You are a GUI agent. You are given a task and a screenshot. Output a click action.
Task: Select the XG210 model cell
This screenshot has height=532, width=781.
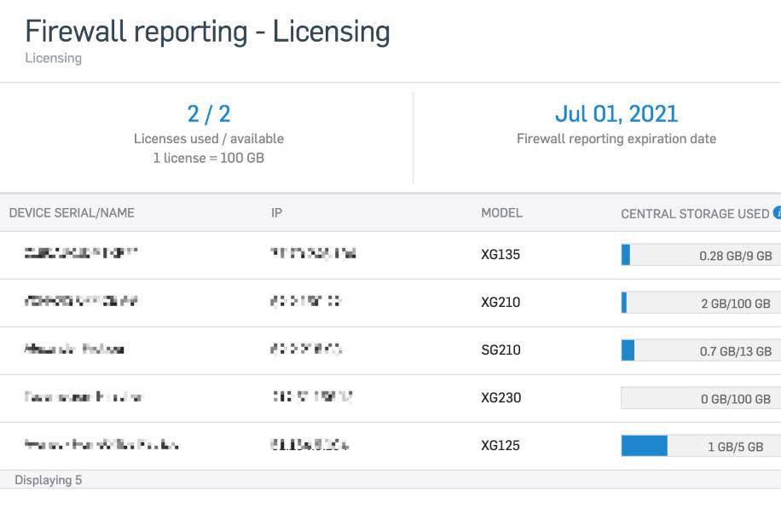pyautogui.click(x=500, y=303)
